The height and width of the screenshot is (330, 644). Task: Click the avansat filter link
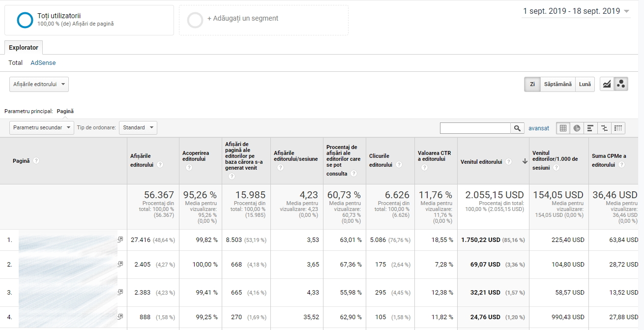point(539,128)
